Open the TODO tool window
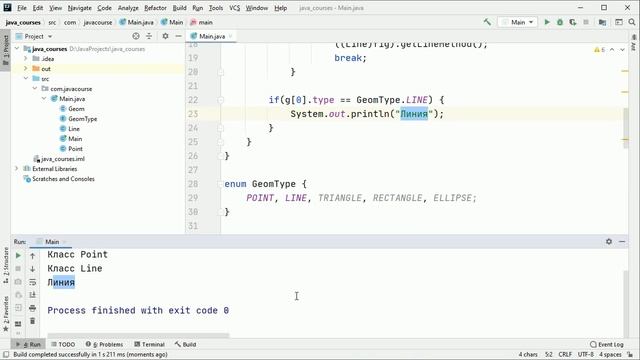Screen dimensions: 640x360 (x=63, y=344)
